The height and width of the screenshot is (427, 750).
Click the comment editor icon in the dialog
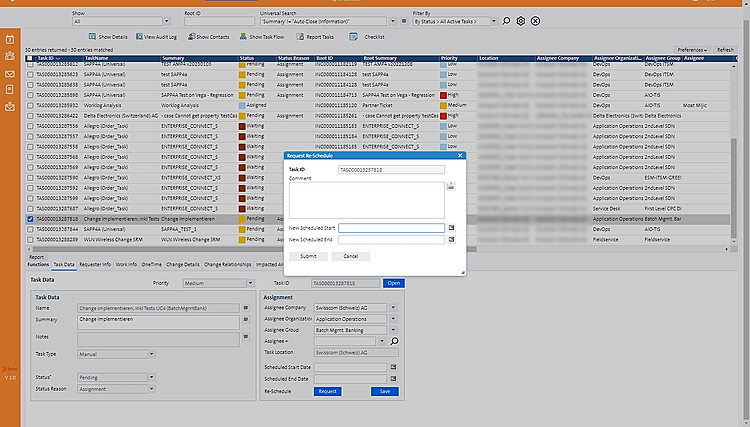click(x=451, y=186)
